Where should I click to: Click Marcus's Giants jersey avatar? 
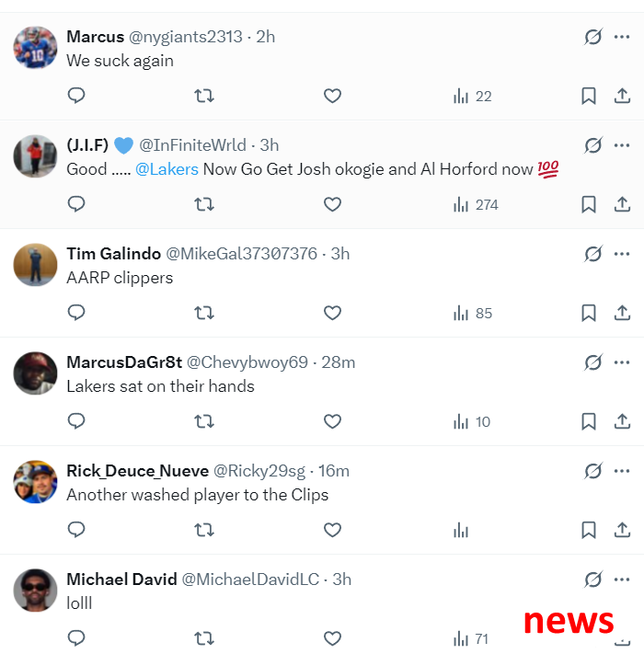click(35, 48)
